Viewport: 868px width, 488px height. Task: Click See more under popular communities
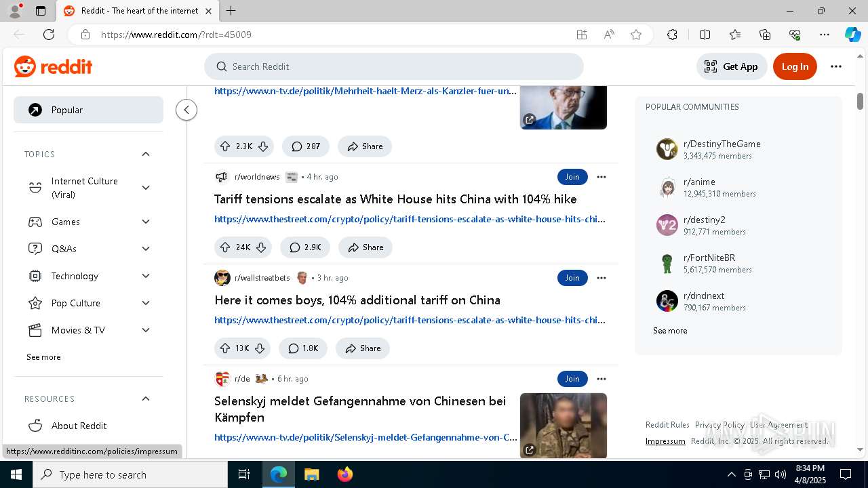click(670, 331)
